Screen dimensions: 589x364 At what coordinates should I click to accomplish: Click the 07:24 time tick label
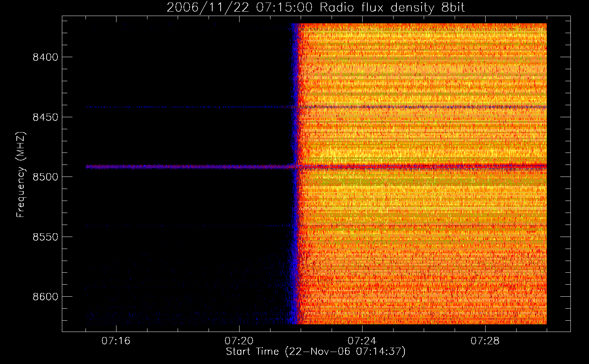362,341
